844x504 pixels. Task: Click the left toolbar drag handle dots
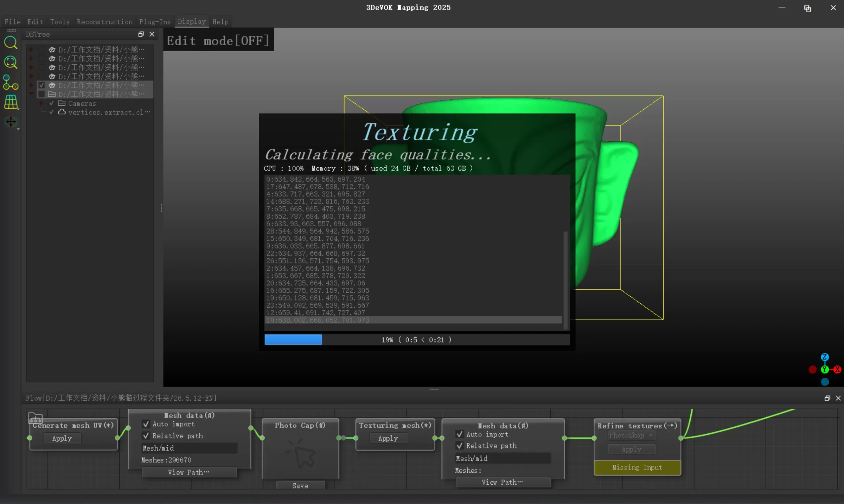coord(12,31)
